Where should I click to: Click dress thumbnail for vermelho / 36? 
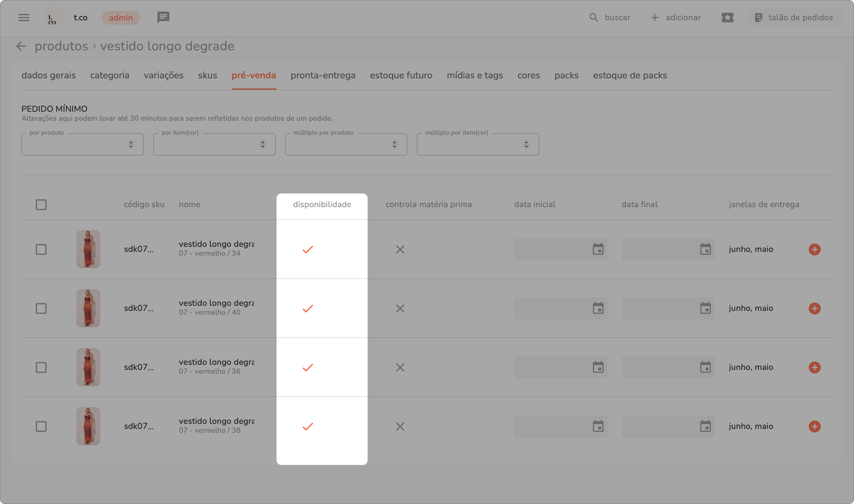88,367
